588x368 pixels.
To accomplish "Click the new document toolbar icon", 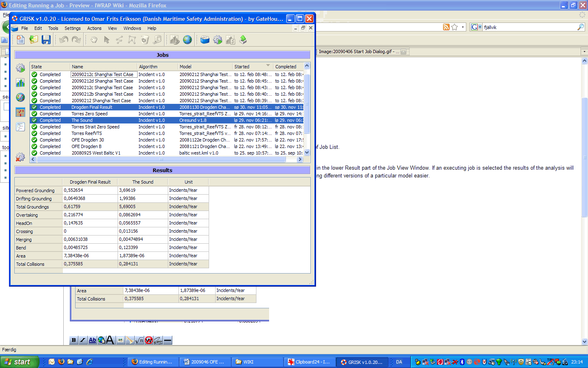I will point(20,40).
